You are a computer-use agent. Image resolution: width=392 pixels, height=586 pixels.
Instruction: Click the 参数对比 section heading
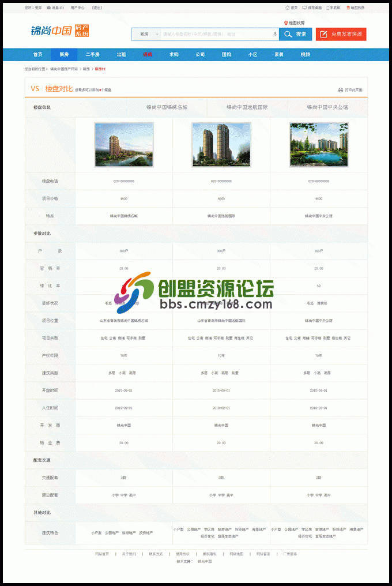click(x=42, y=234)
